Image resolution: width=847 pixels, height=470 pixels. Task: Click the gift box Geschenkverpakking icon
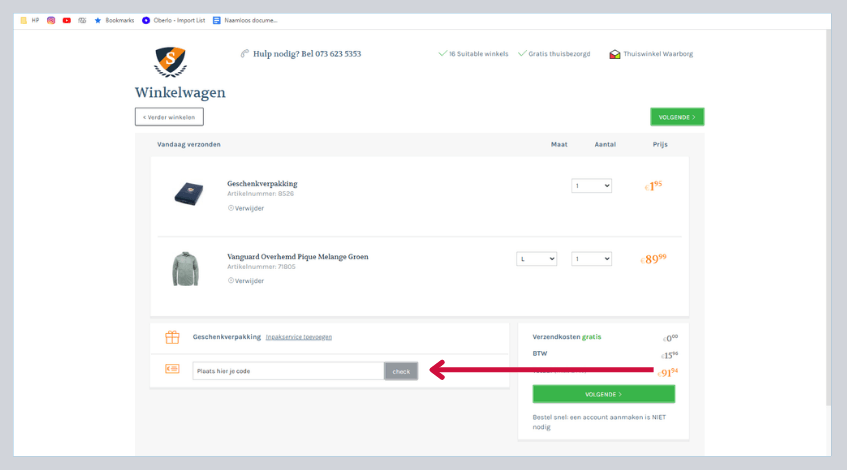[172, 337]
